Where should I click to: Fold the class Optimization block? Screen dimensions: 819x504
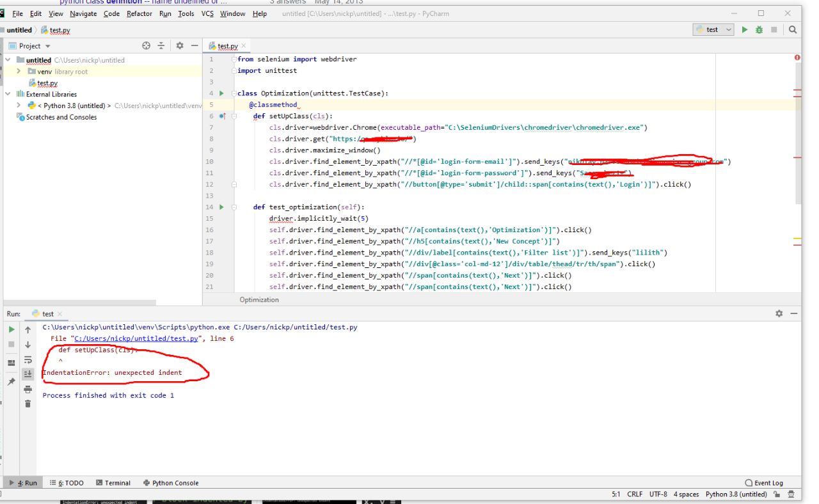coord(235,93)
